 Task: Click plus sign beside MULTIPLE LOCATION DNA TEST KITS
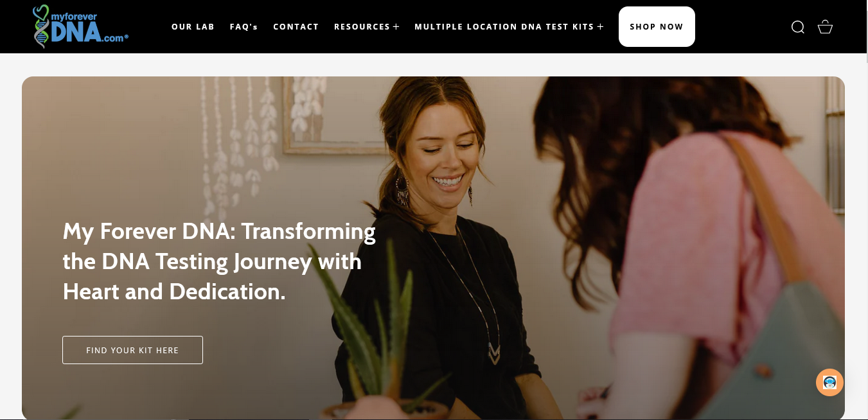click(600, 27)
